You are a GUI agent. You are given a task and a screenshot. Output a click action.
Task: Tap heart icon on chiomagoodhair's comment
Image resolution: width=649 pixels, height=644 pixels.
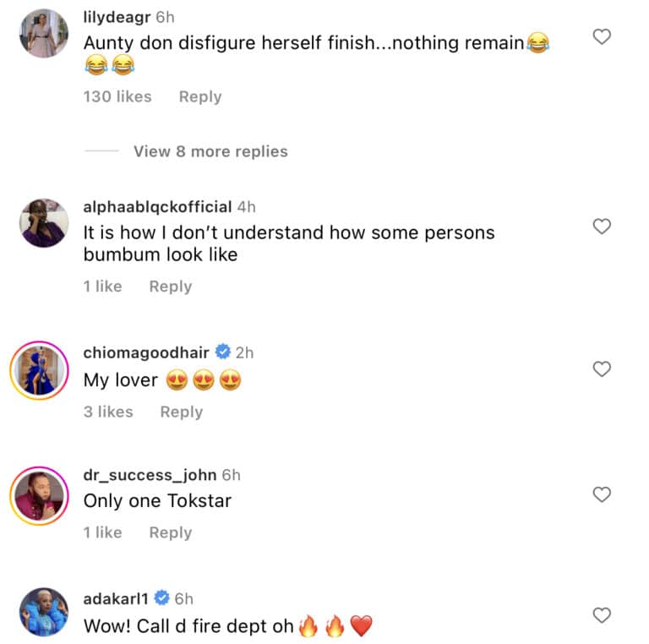pyautogui.click(x=602, y=369)
